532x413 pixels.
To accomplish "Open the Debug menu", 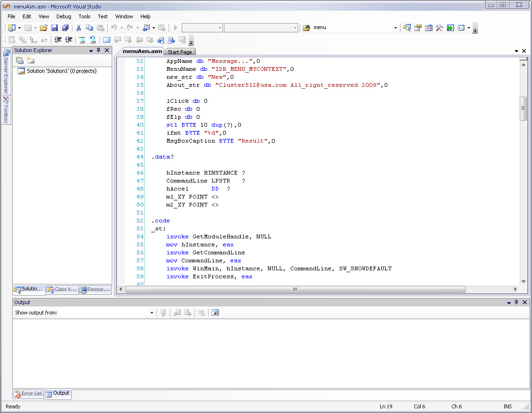I will tap(63, 16).
